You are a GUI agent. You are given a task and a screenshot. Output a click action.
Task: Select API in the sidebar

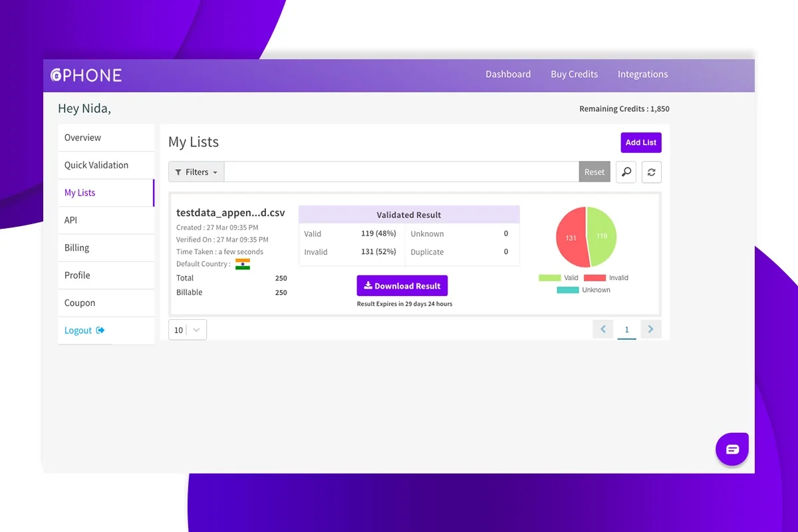click(106, 220)
